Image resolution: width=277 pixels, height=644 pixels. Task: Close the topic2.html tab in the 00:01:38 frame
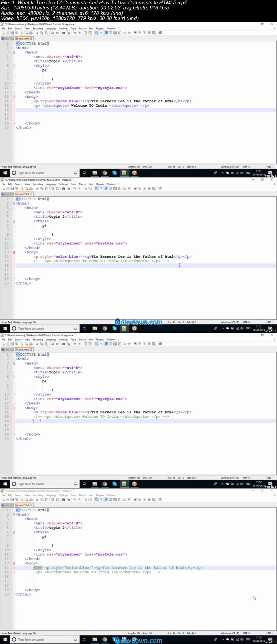(x=31, y=505)
